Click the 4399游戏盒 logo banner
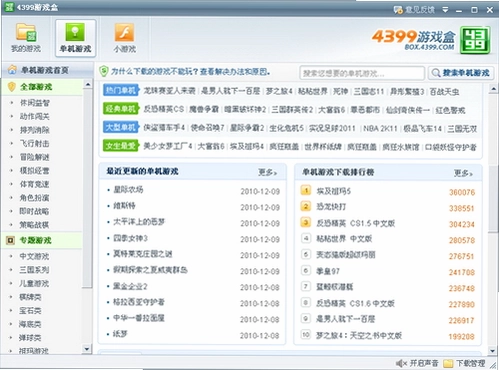This screenshot has width=499, height=370. click(x=431, y=40)
